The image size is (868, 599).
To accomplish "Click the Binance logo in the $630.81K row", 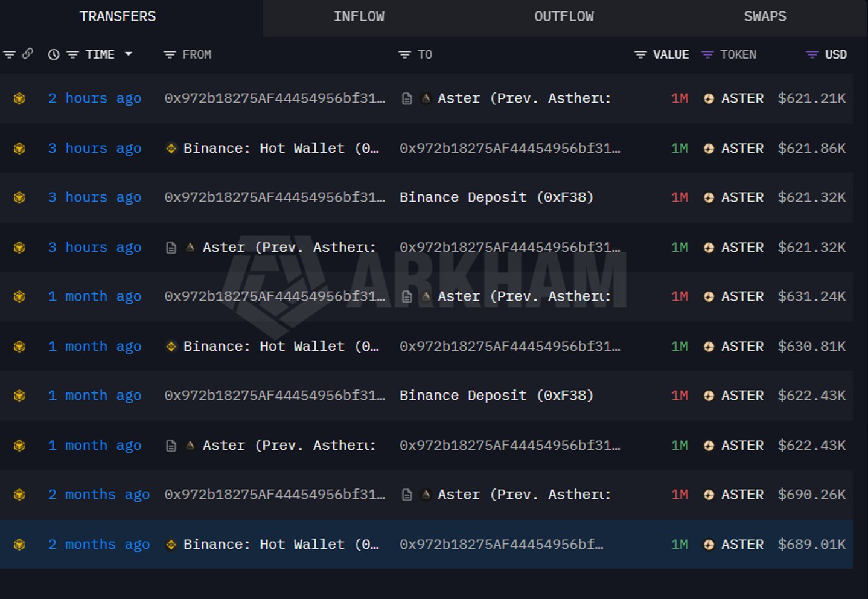I will coord(171,346).
